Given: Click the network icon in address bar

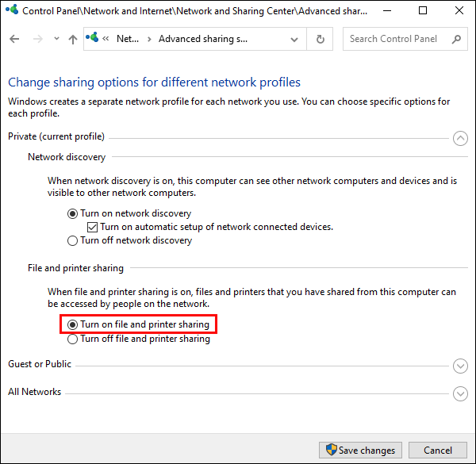Looking at the screenshot, I should pos(92,37).
